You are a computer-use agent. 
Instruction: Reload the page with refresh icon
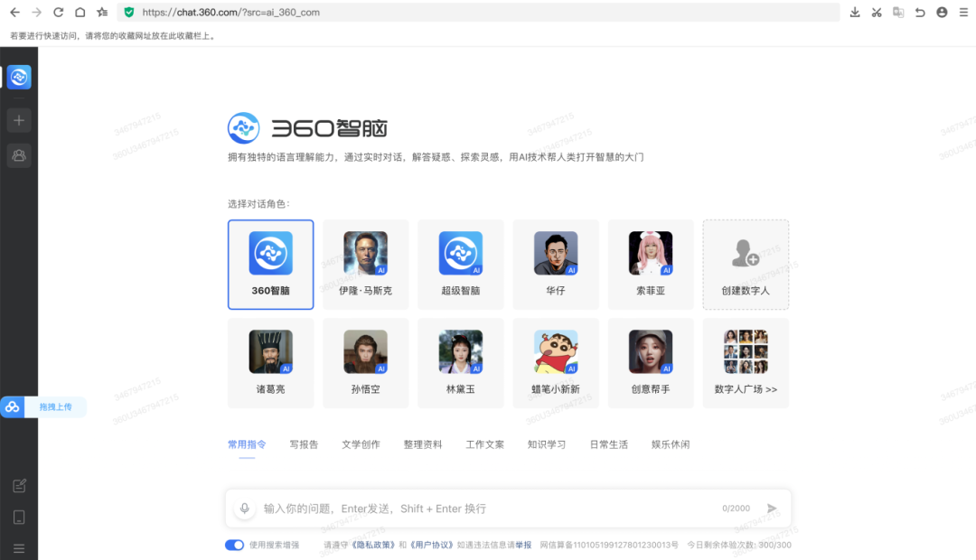pyautogui.click(x=59, y=13)
